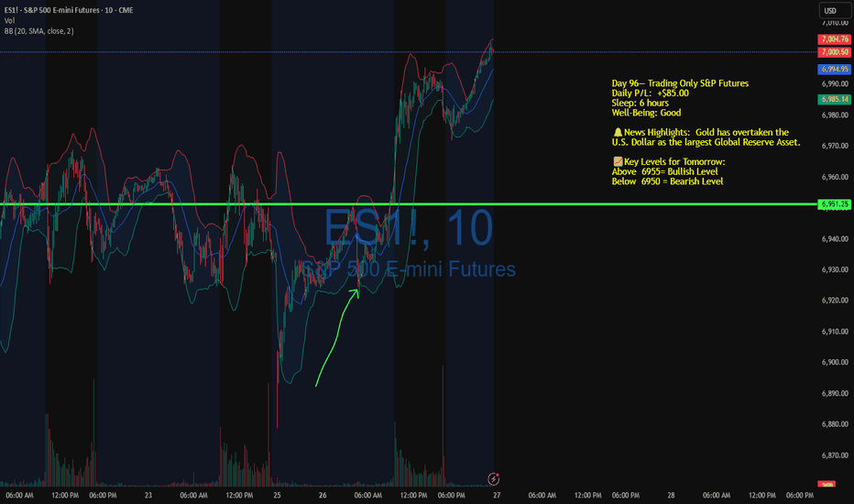The width and height of the screenshot is (854, 504).
Task: Click the blue 6,994.95 price label
Action: point(835,70)
